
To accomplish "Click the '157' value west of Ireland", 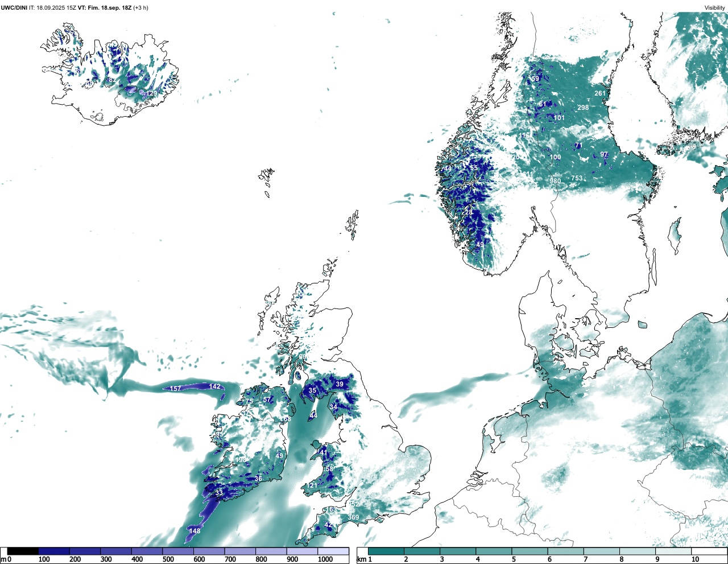I will pyautogui.click(x=175, y=389).
